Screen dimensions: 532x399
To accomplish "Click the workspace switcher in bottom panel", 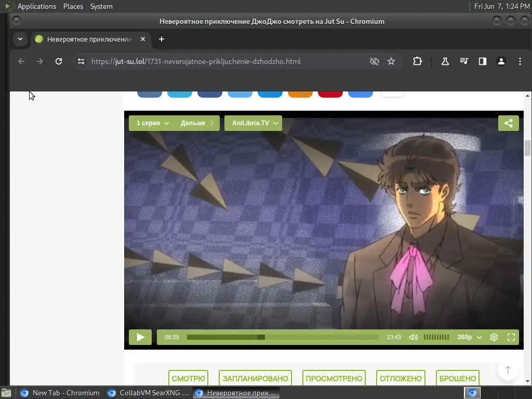I will (x=472, y=393).
